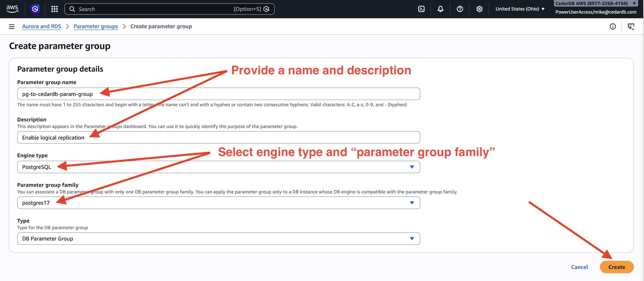Open the Amazon Q assistant
Viewport: 644px width, 281px height.
35,9
